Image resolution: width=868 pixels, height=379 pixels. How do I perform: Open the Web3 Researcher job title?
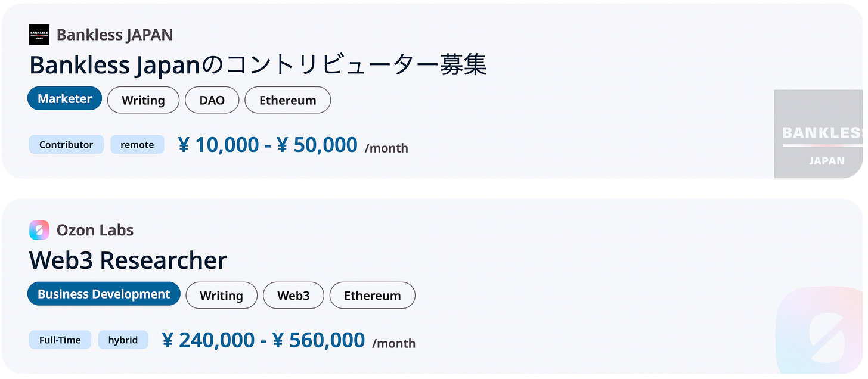click(128, 260)
